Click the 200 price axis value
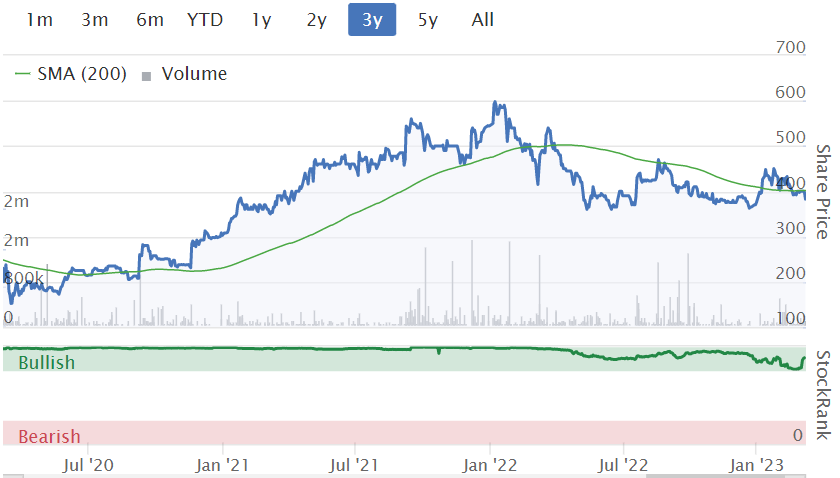 pyautogui.click(x=791, y=273)
